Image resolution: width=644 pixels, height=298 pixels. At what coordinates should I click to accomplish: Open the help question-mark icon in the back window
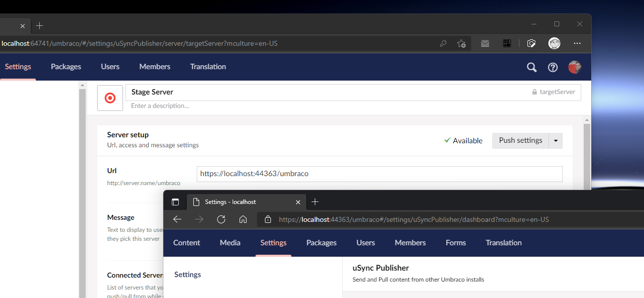[x=553, y=67]
